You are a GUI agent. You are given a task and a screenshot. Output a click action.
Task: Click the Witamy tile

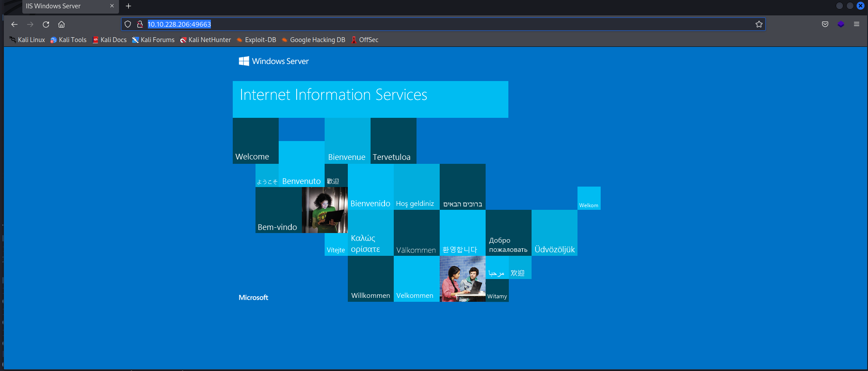coord(497,290)
